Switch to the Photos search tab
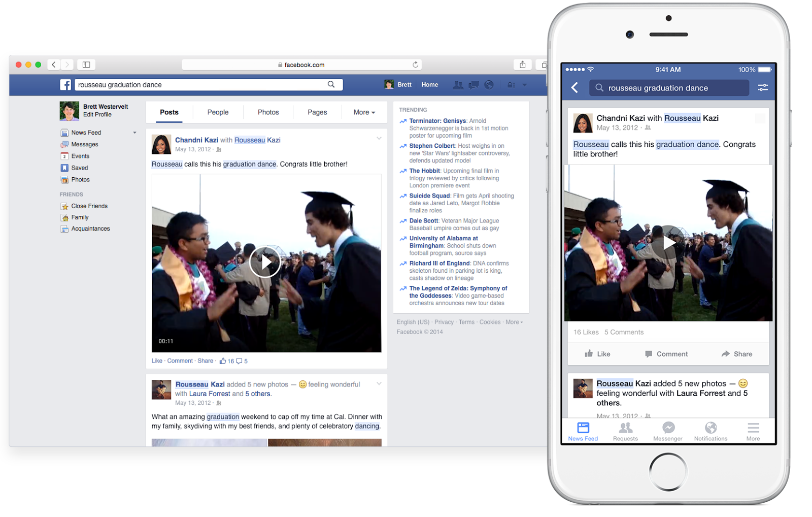812x517 pixels. click(x=268, y=112)
